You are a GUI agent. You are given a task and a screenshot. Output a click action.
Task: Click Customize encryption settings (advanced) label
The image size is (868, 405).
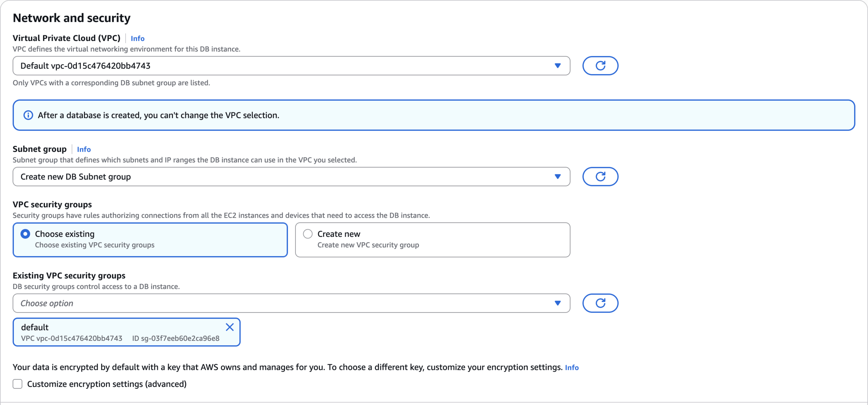[x=107, y=384]
